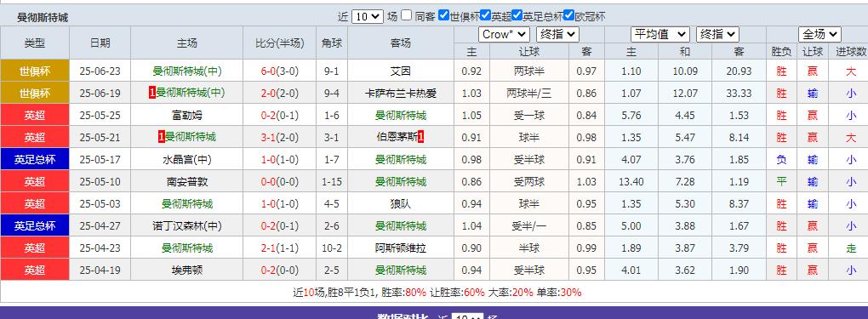Click handicap 两球半 in 艾因 row
Image resolution: width=868 pixels, height=319 pixels.
[529, 71]
